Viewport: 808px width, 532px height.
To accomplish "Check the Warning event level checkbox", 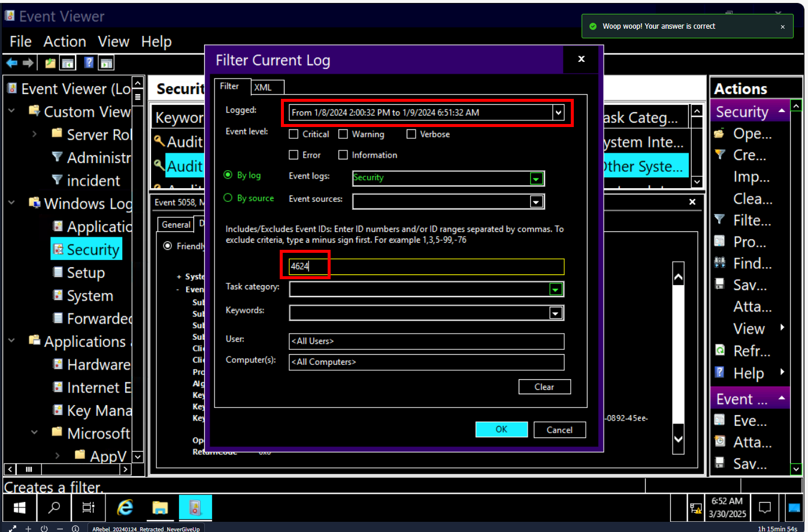I will pos(343,134).
